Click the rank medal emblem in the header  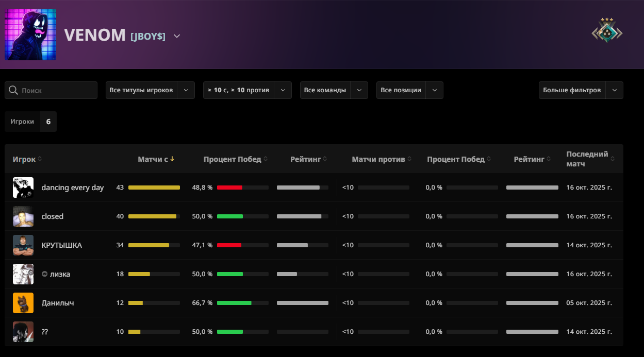click(x=607, y=31)
